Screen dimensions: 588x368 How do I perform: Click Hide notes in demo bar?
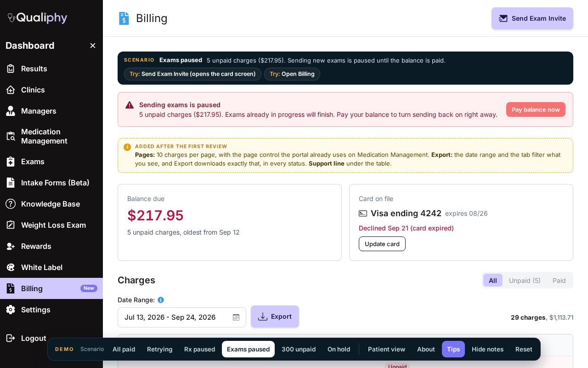click(x=488, y=349)
